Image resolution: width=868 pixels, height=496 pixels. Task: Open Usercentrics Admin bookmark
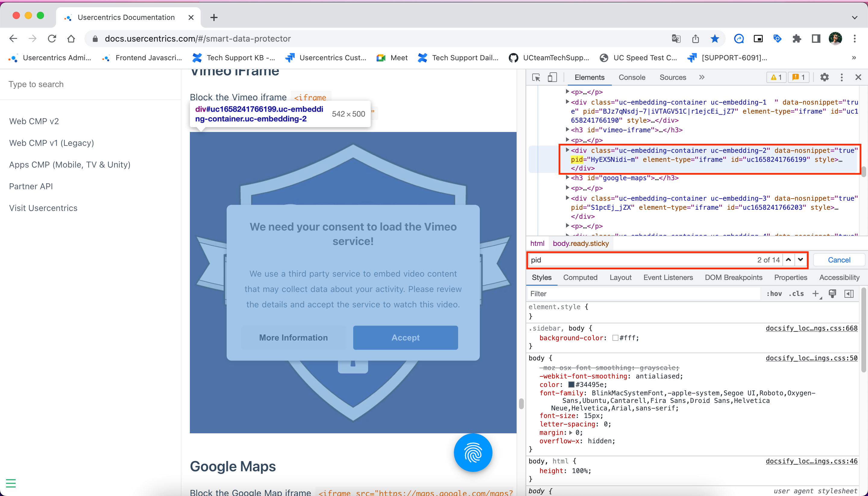[50, 58]
